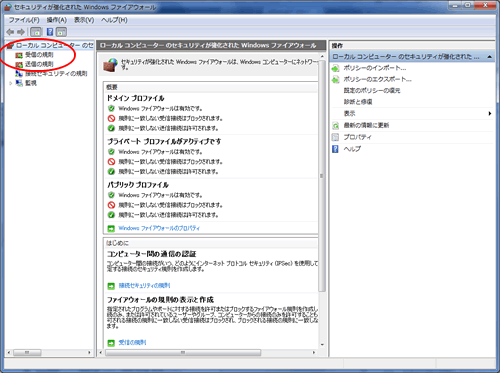Select ローカル コンピューター root node in the tree
Image resolution: width=500 pixels, height=373 pixels.
click(x=55, y=45)
